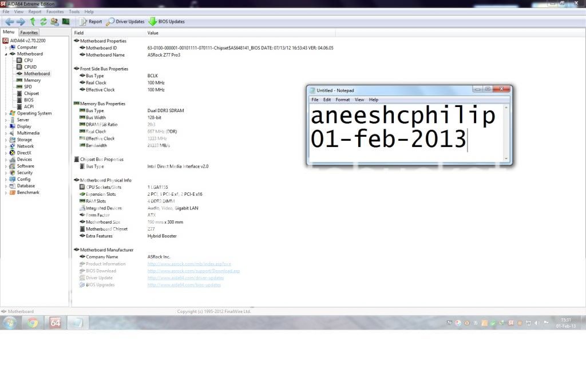Viewport: 586px width, 392px height.
Task: Select CPU in the Motherboard tree
Action: tap(29, 60)
